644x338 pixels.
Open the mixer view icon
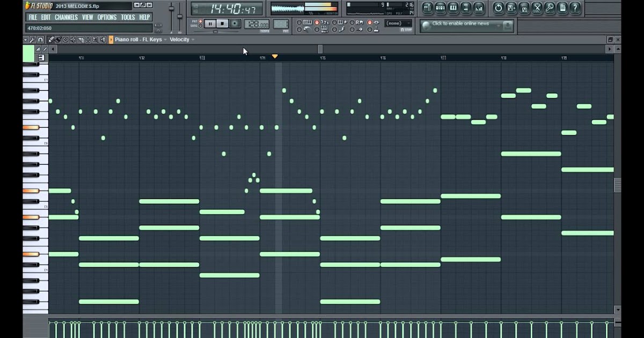coord(479,8)
